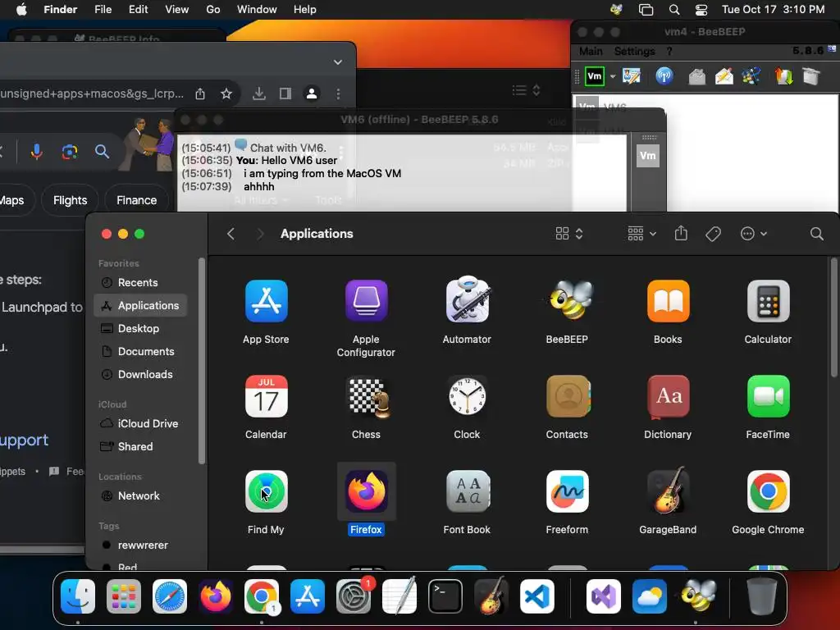The width and height of the screenshot is (840, 630).
Task: Open iCloud Drive in Finder sidebar
Action: pyautogui.click(x=140, y=423)
